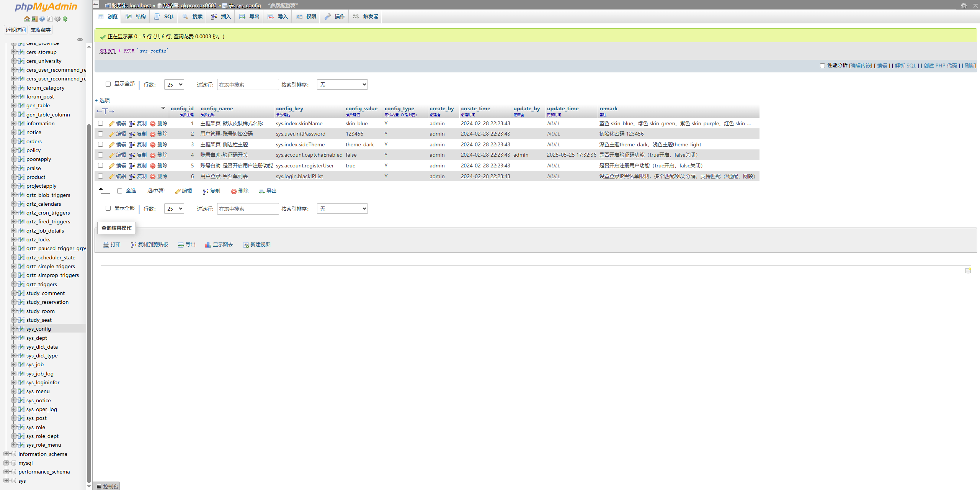This screenshot has height=490, width=980.
Task: Enable the 性能分析 profiling checkbox
Action: pyautogui.click(x=822, y=66)
